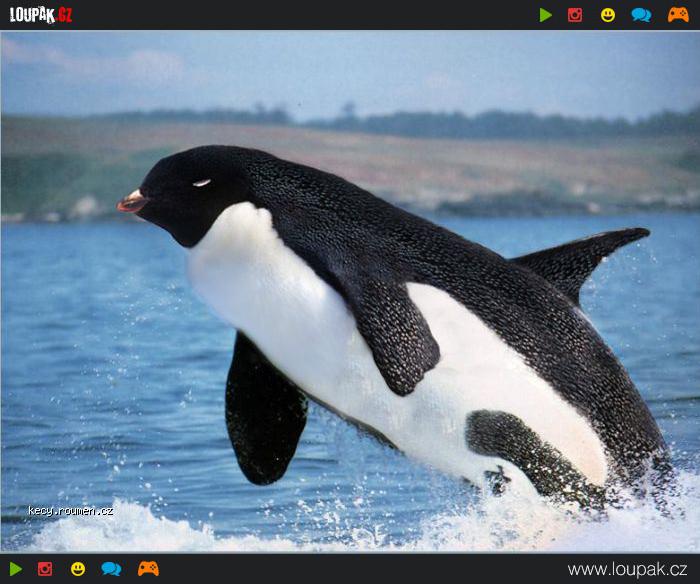The width and height of the screenshot is (700, 584).
Task: Click the blue chat bubbles icon in footer
Action: (x=111, y=569)
